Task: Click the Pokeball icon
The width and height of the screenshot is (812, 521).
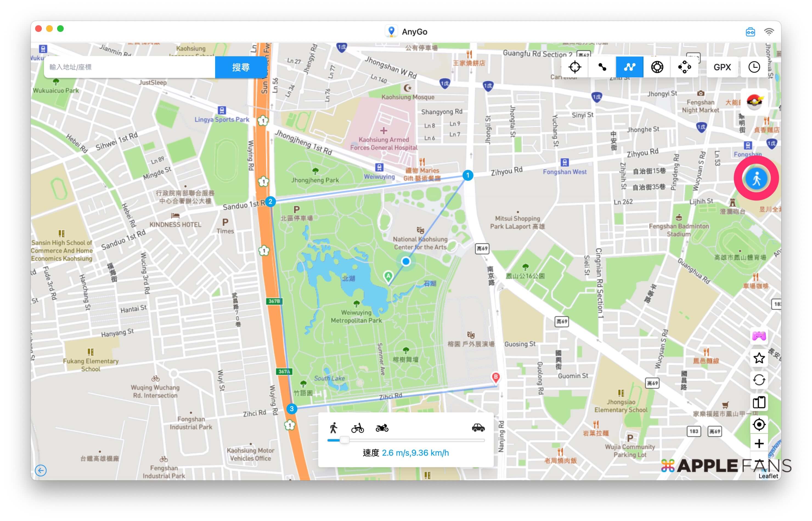Action: (754, 101)
